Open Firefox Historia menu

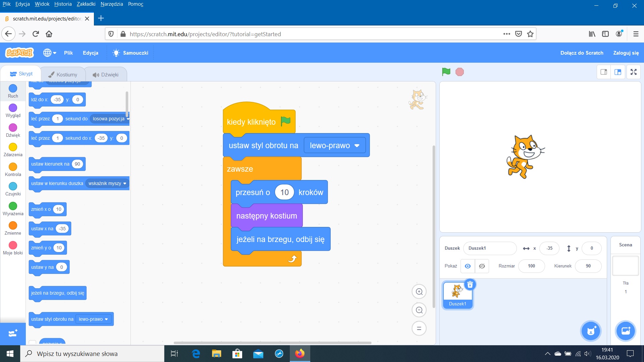(x=63, y=4)
